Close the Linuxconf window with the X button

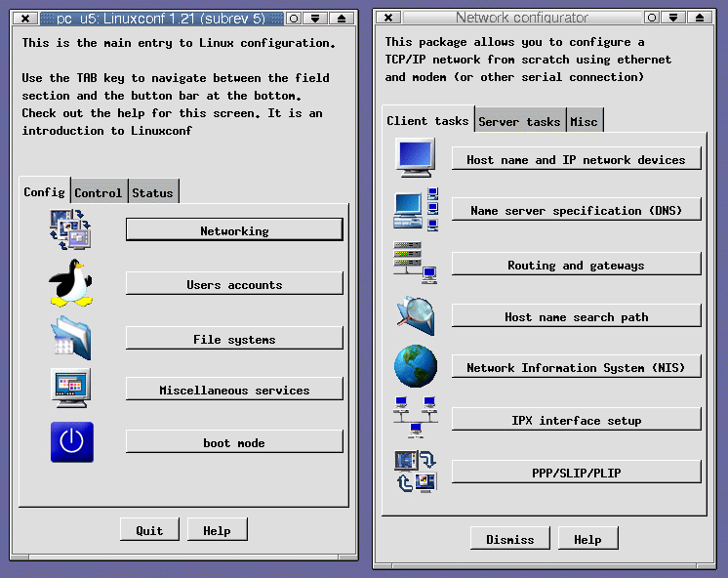[25, 19]
